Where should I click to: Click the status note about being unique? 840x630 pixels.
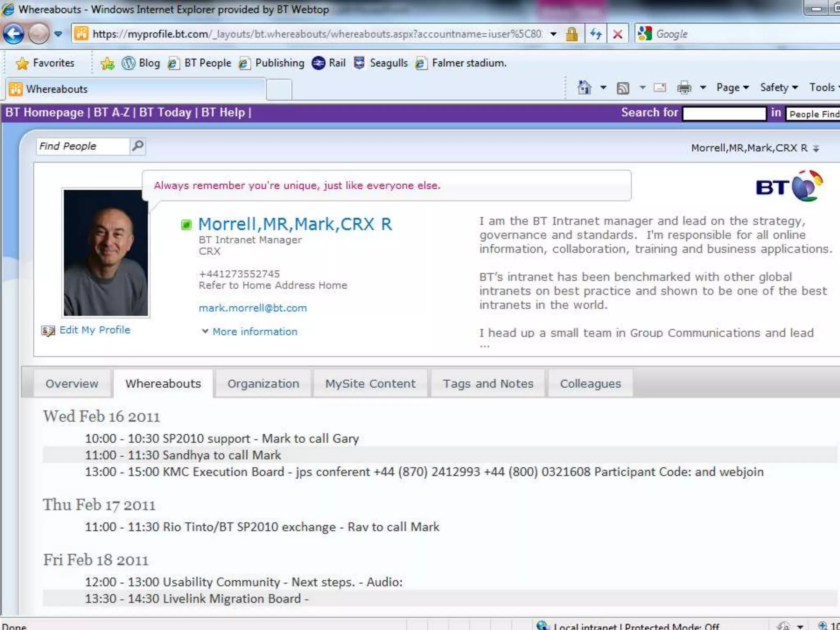click(297, 185)
